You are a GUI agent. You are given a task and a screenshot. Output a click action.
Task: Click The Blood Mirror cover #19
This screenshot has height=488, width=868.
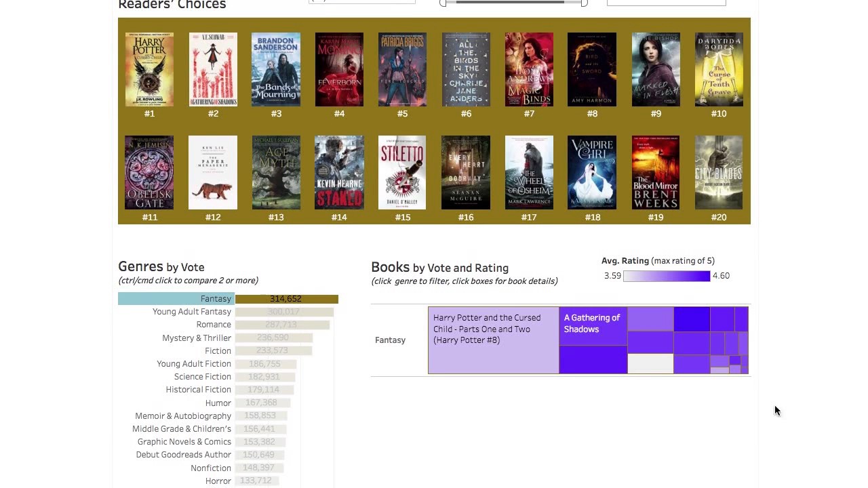tap(656, 173)
